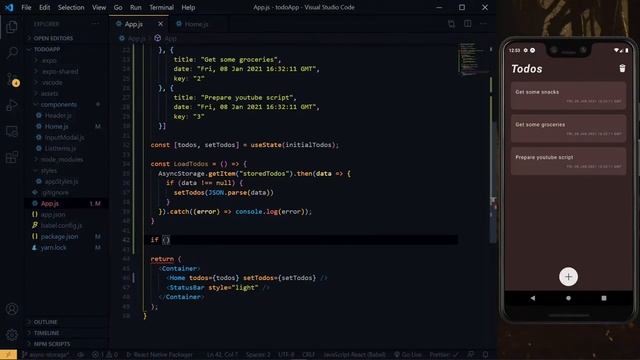The width and height of the screenshot is (640, 360).
Task: Click the editor minimap code preview
Action: (473, 59)
